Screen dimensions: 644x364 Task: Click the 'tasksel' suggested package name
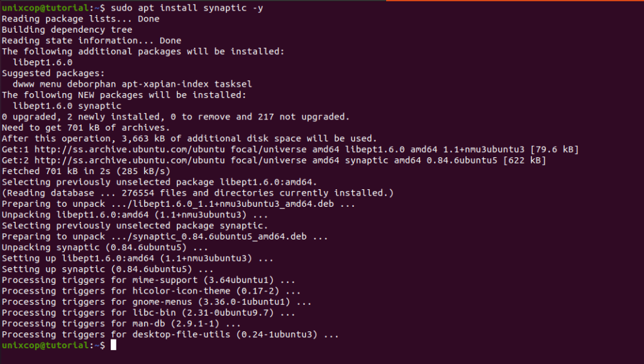[x=233, y=84]
